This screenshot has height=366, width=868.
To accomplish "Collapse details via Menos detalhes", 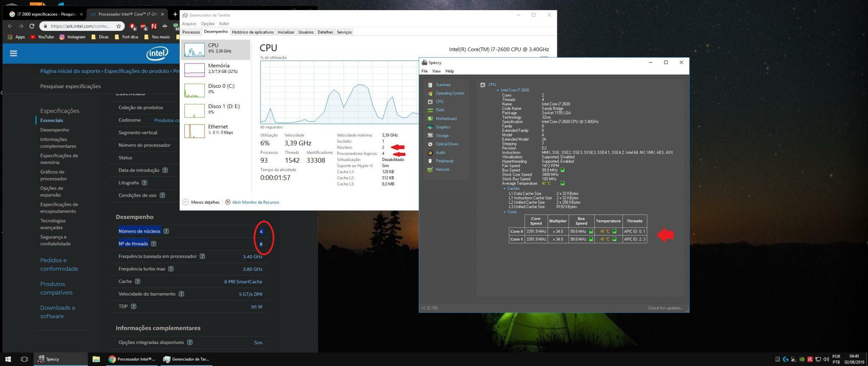I will click(201, 202).
